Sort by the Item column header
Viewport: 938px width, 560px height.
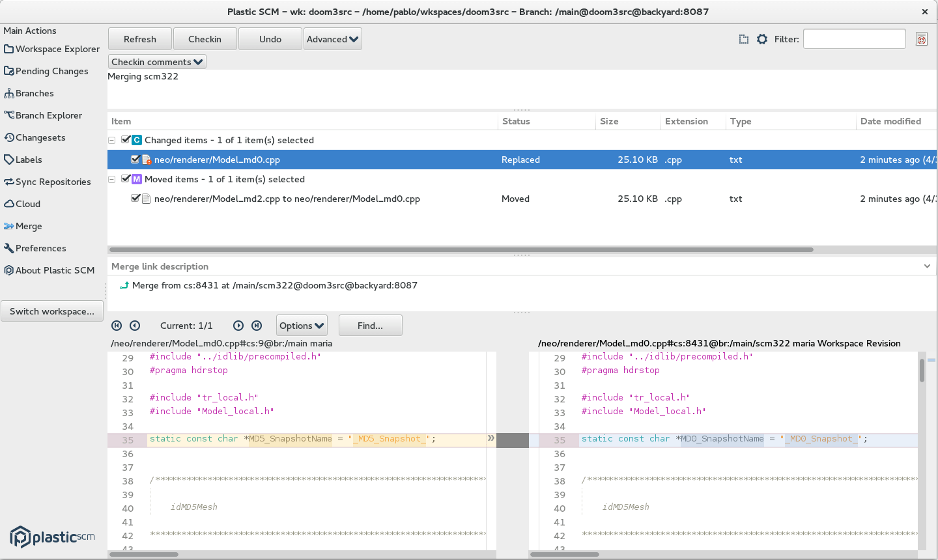pos(303,121)
